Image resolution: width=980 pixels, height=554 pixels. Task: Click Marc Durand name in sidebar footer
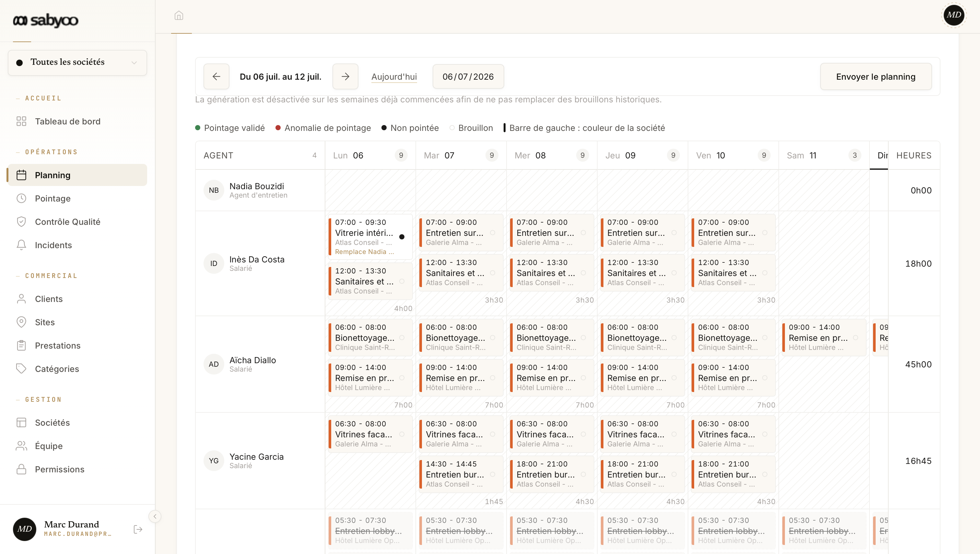click(x=72, y=524)
